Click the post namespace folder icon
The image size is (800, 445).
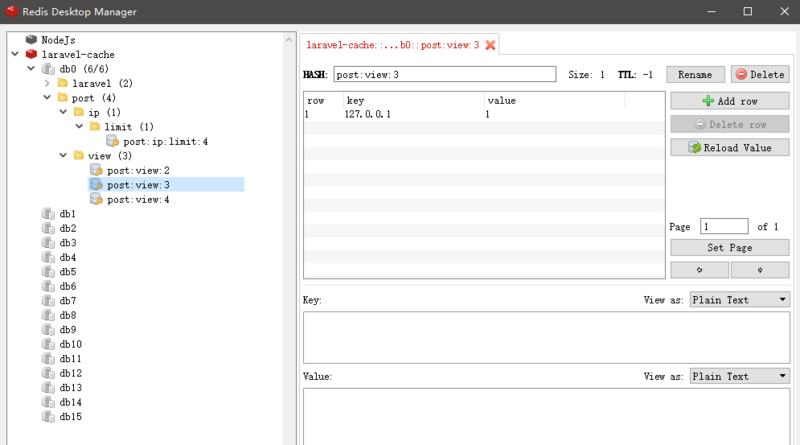[x=63, y=97]
